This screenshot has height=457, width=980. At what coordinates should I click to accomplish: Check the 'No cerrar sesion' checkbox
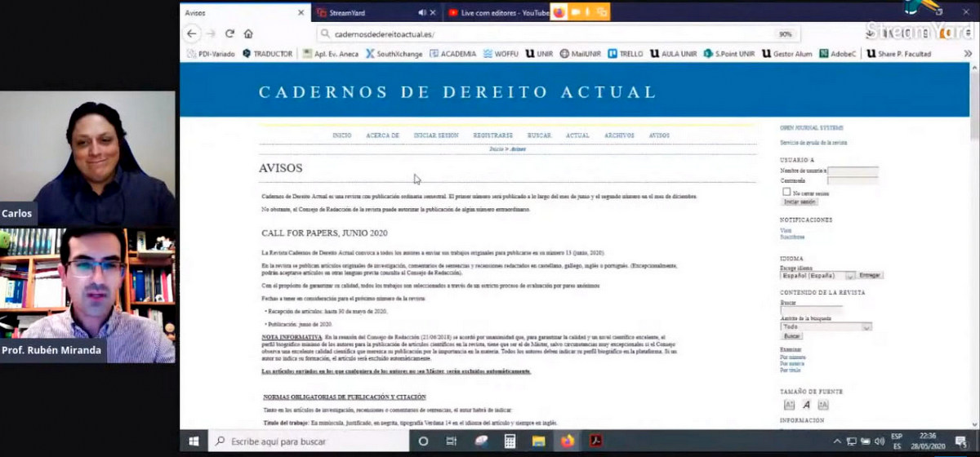click(786, 192)
